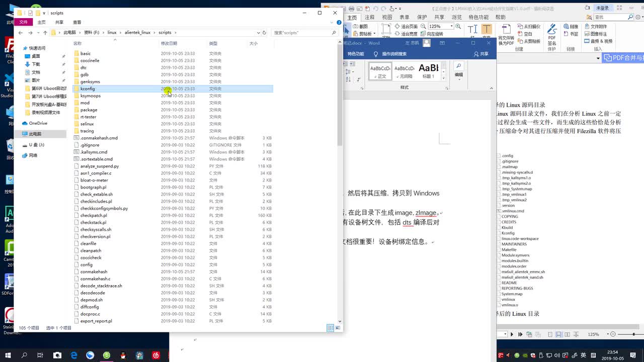
Task: Select 下载 in quick access
Action: pyautogui.click(x=36, y=64)
